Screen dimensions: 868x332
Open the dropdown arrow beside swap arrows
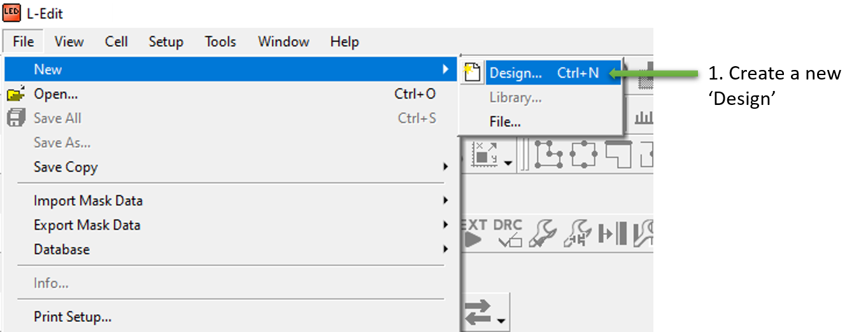(x=502, y=320)
